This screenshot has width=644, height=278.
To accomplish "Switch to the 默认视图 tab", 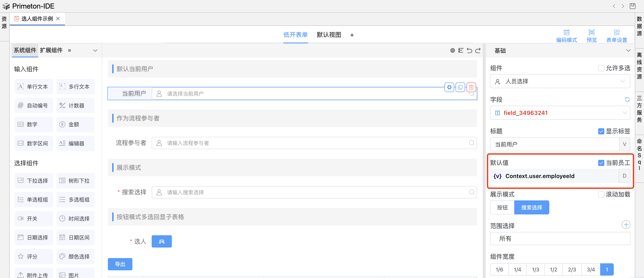I will [x=329, y=35].
